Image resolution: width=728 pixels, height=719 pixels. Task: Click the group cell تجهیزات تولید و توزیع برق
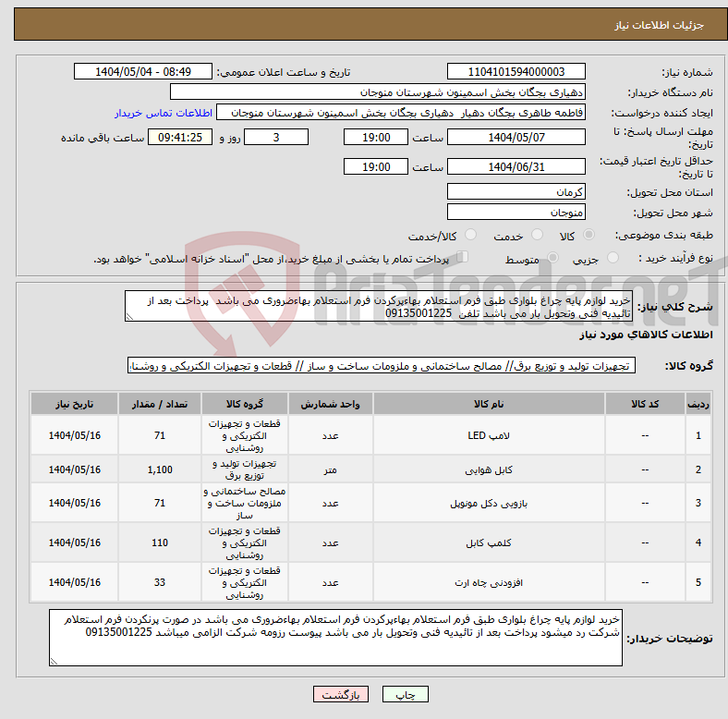(x=245, y=469)
